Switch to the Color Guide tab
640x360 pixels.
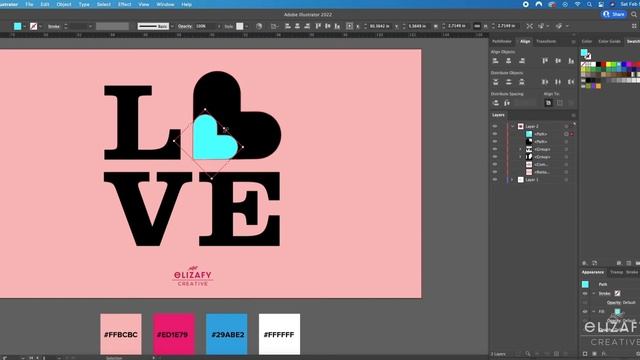tap(609, 42)
